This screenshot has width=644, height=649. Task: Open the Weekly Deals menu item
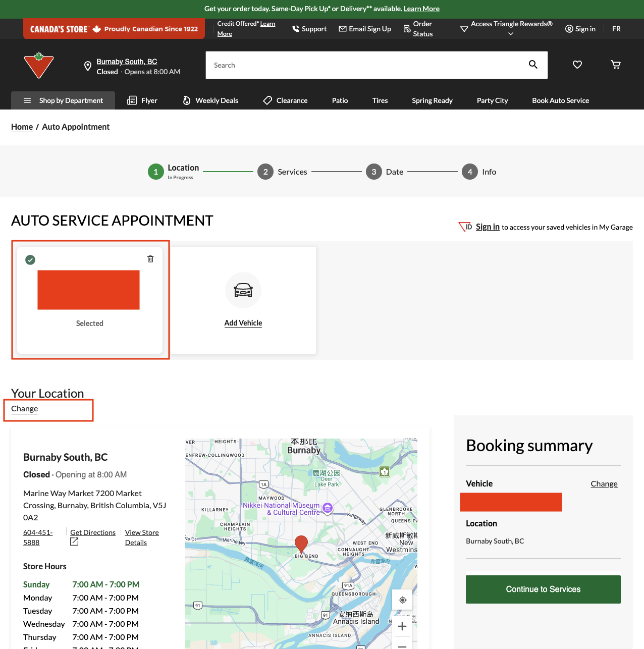[210, 100]
